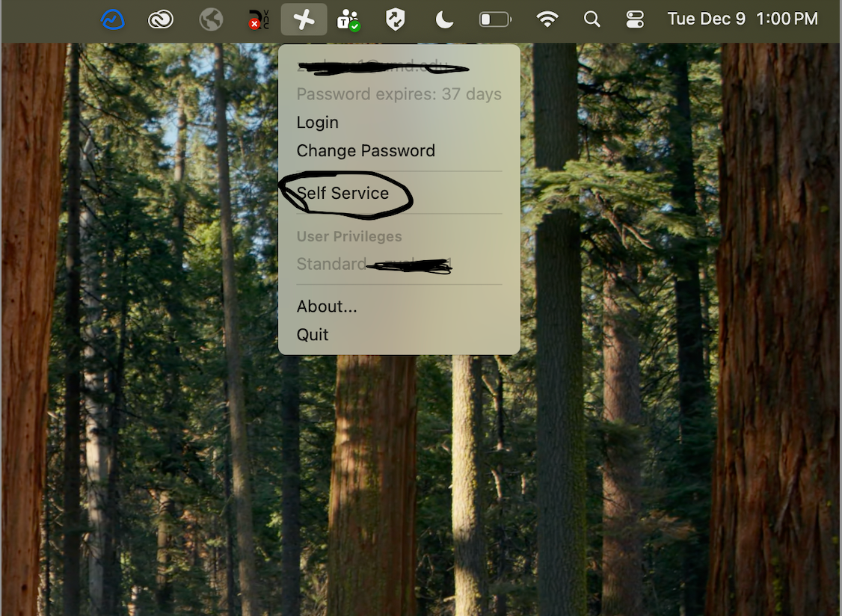The height and width of the screenshot is (616, 842).
Task: Quit the app via Quit item
Action: point(313,335)
